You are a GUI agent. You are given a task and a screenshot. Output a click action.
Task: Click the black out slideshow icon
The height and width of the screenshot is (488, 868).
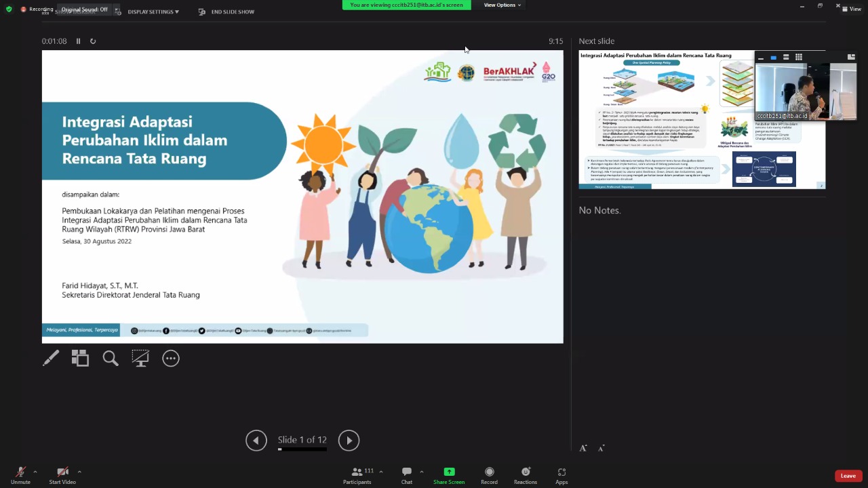(x=140, y=358)
